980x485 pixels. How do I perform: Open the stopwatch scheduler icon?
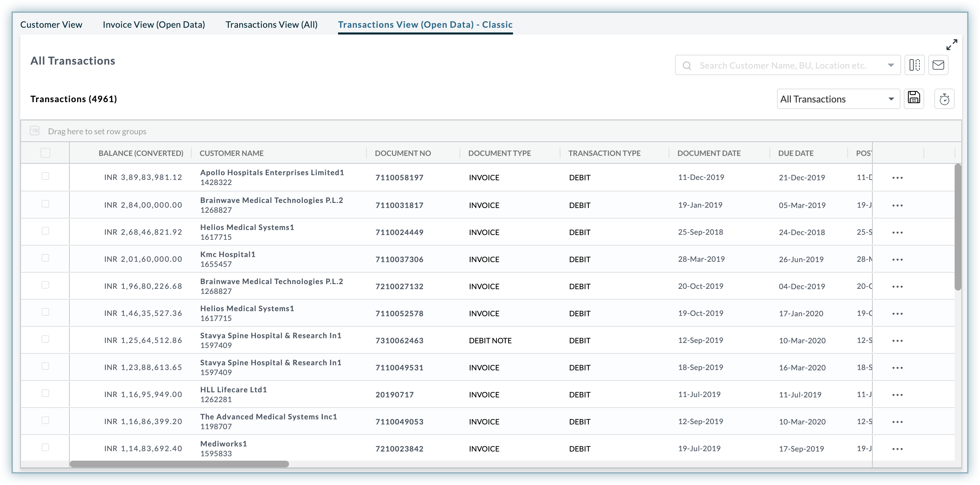(x=944, y=99)
